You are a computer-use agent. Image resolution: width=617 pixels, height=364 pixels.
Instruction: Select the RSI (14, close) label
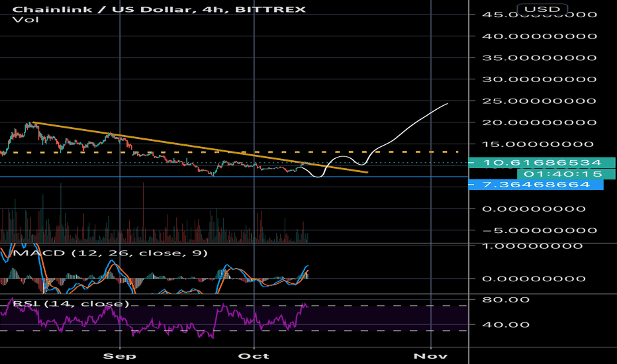71,303
